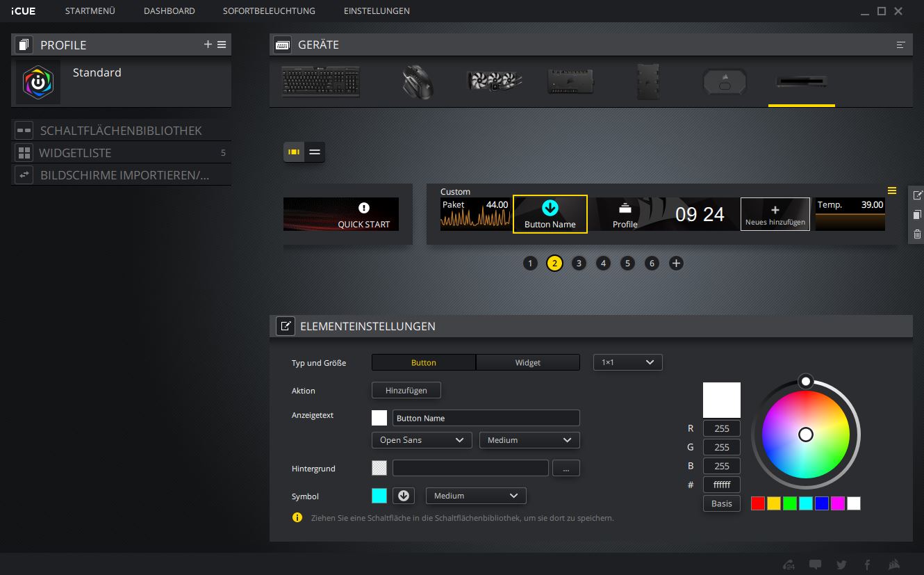924x575 pixels.
Task: Click the copy screen icon
Action: point(917,215)
